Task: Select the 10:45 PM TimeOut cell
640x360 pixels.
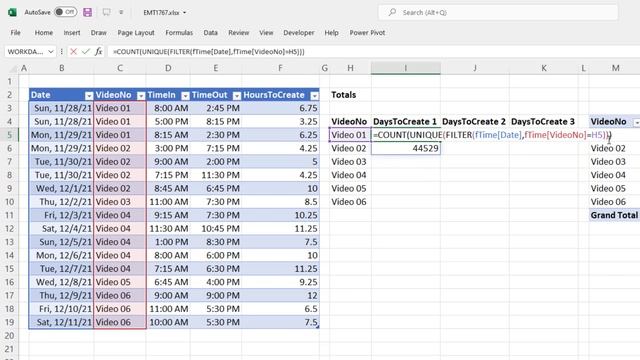Action: click(x=216, y=229)
